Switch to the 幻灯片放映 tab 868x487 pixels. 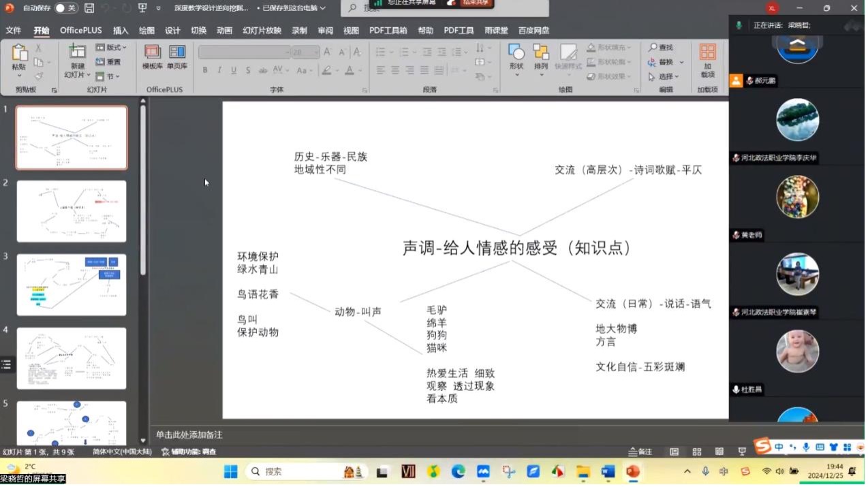coord(262,31)
